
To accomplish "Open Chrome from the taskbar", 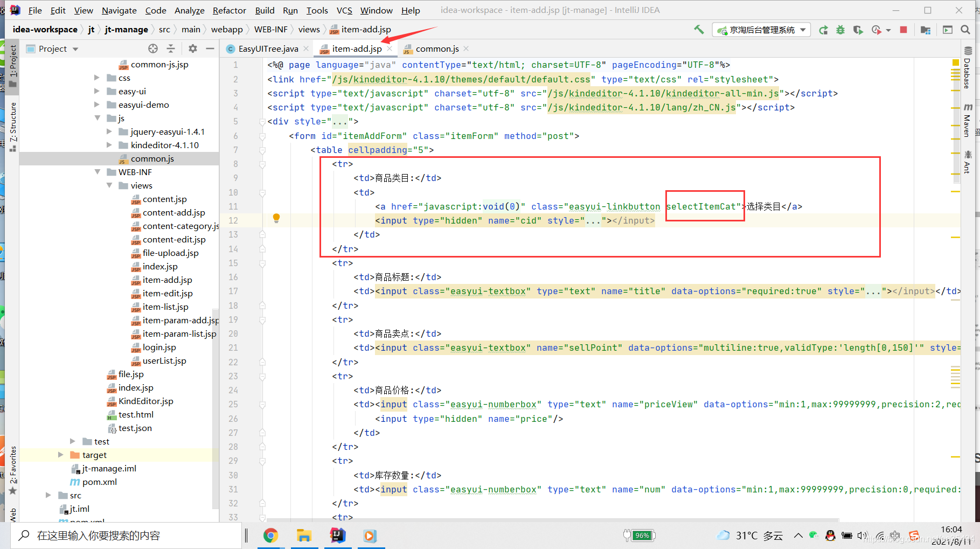I will tap(270, 535).
